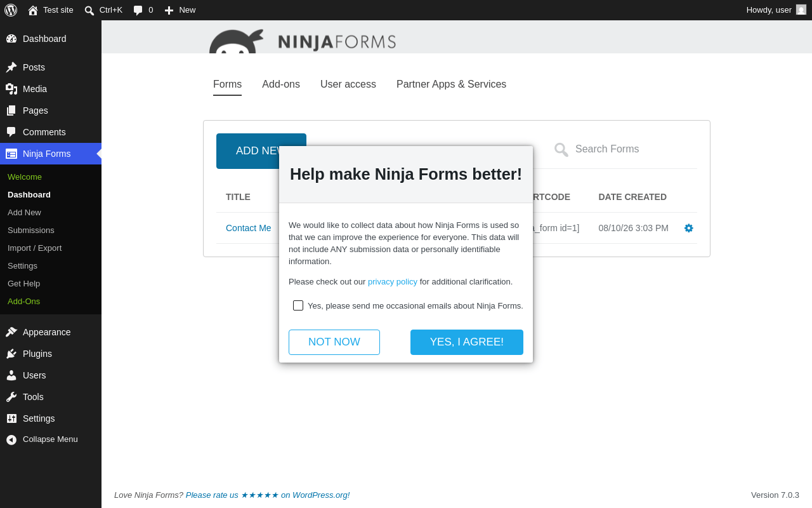Switch to the User access tab
This screenshot has height=508, width=812.
click(x=348, y=84)
